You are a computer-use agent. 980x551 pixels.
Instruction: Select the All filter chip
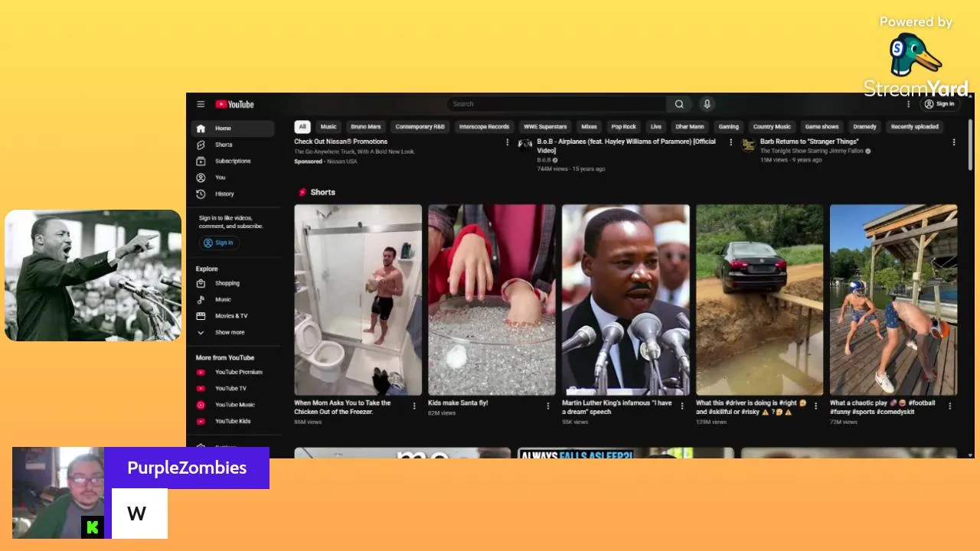pyautogui.click(x=302, y=127)
